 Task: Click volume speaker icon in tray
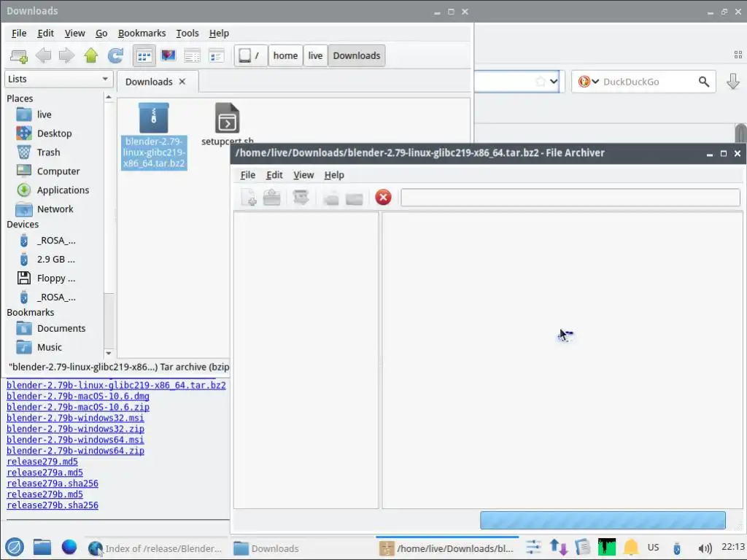[x=704, y=548]
